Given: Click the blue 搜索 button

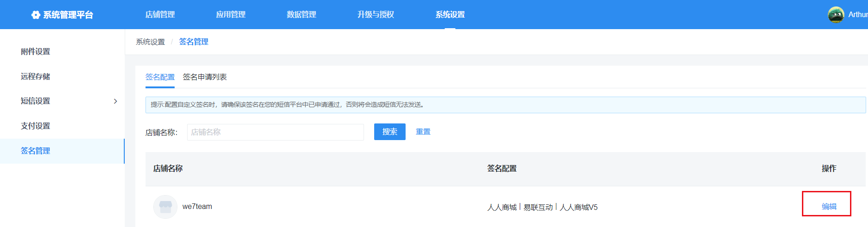Looking at the screenshot, I should coord(390,132).
